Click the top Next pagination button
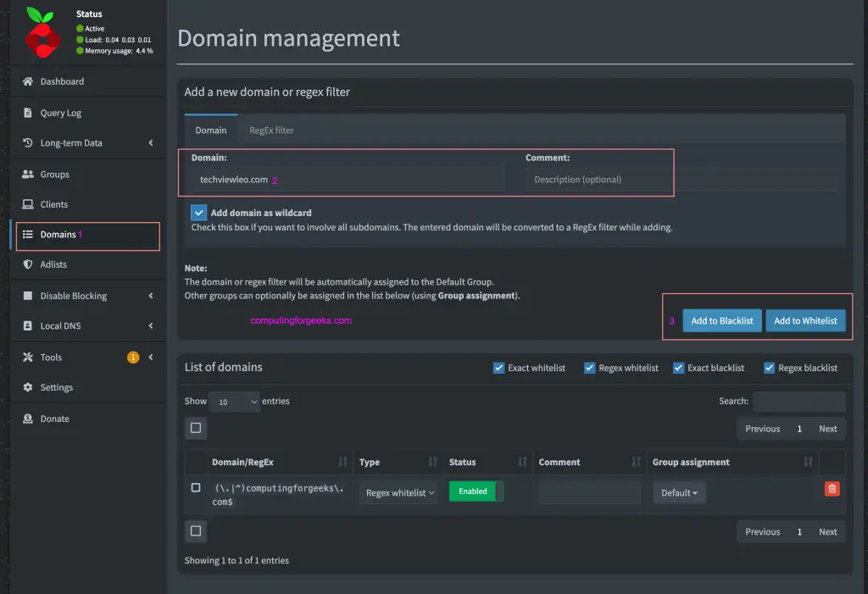Screen dimensions: 868x594 click(x=827, y=429)
